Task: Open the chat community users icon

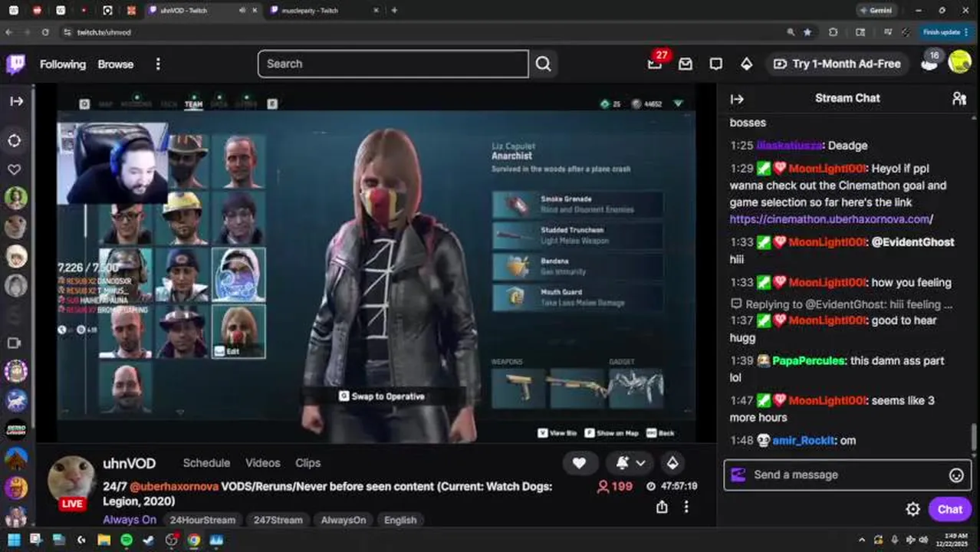Action: coord(959,98)
